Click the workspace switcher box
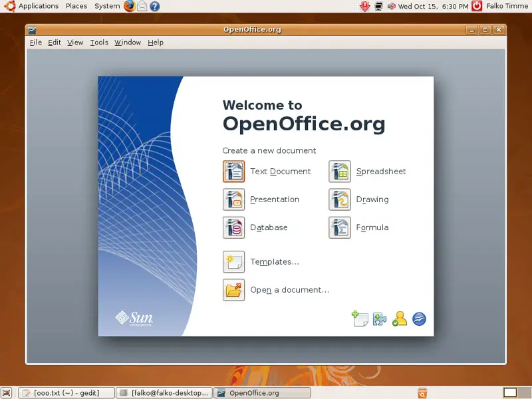The image size is (532, 399). pyautogui.click(x=509, y=392)
